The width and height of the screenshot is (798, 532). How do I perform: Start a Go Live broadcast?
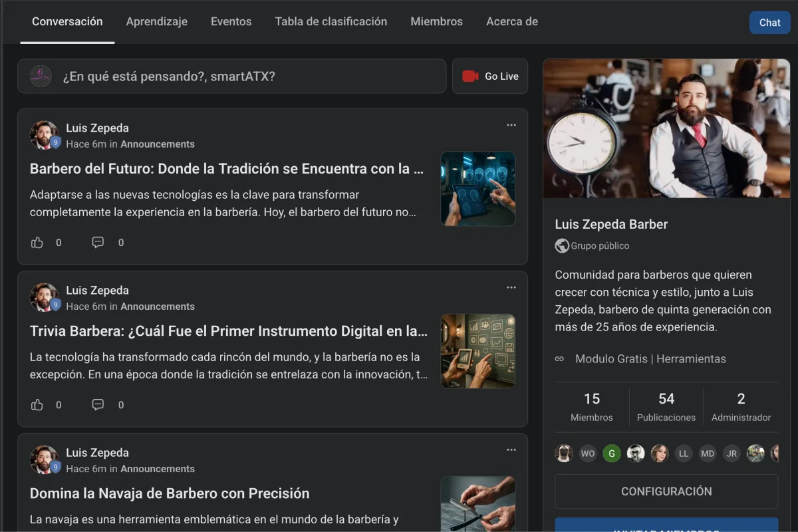[490, 76]
